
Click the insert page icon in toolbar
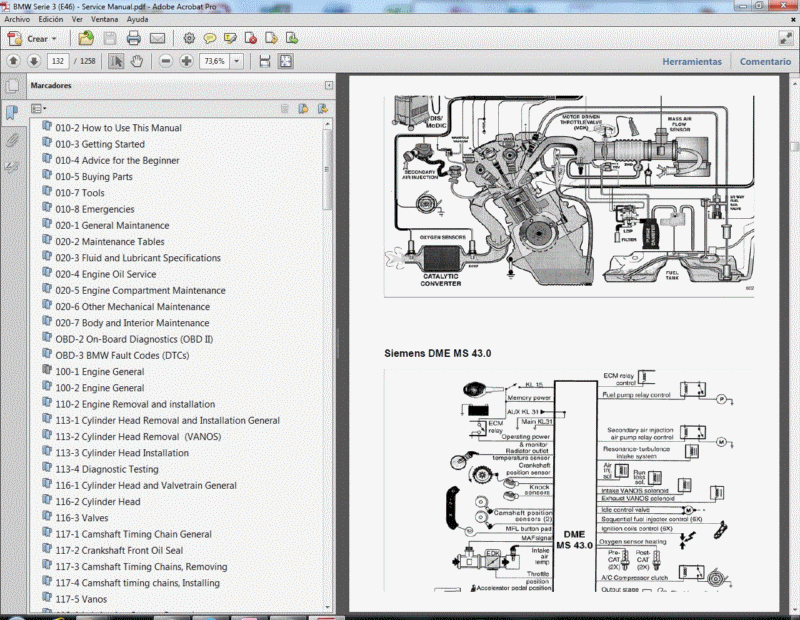(x=271, y=38)
